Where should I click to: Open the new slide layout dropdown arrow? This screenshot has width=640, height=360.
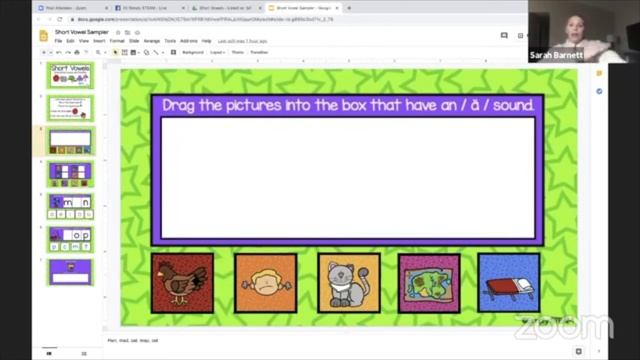pyautogui.click(x=51, y=52)
